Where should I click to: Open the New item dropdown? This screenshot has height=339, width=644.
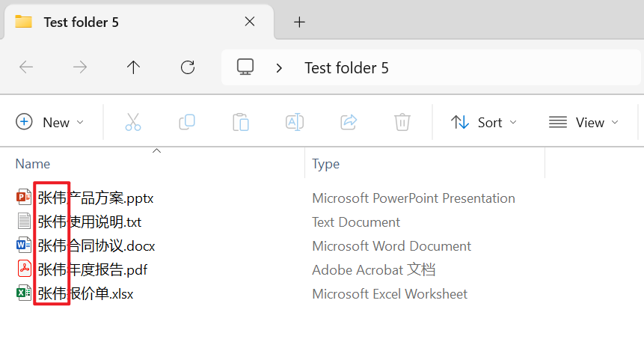[50, 122]
